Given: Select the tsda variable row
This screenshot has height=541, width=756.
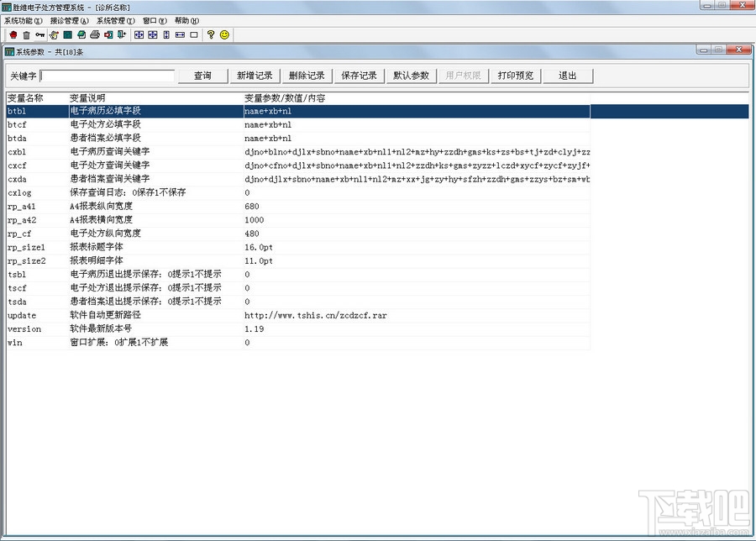Looking at the screenshot, I should click(x=298, y=302).
